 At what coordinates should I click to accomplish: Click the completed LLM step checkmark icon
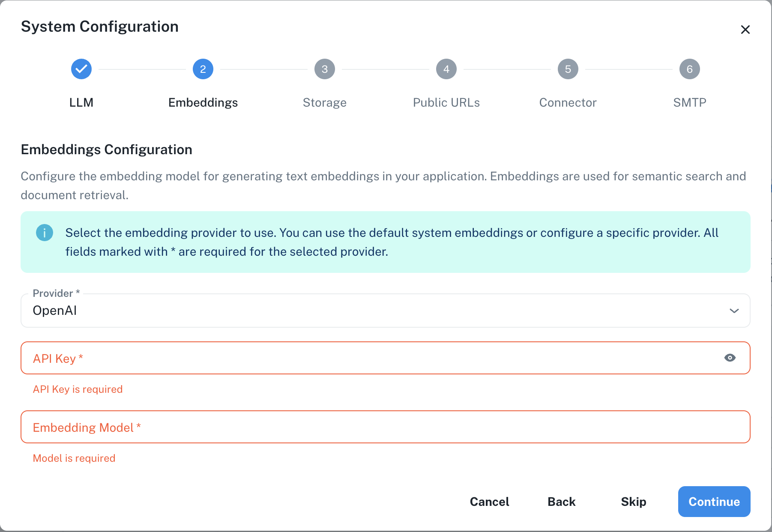81,69
